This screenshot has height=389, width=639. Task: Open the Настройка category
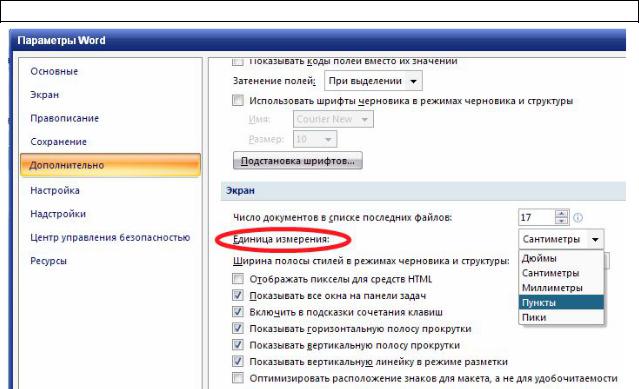click(x=55, y=190)
